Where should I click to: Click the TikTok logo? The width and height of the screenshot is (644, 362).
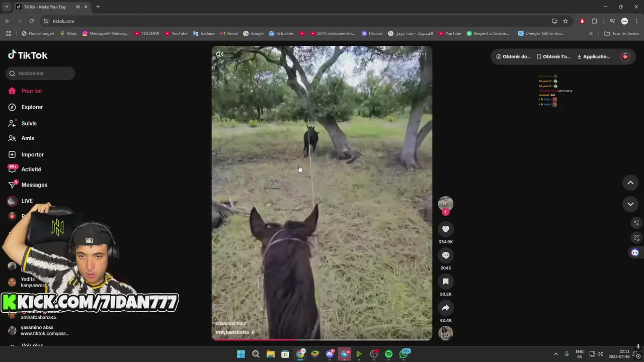click(x=28, y=55)
